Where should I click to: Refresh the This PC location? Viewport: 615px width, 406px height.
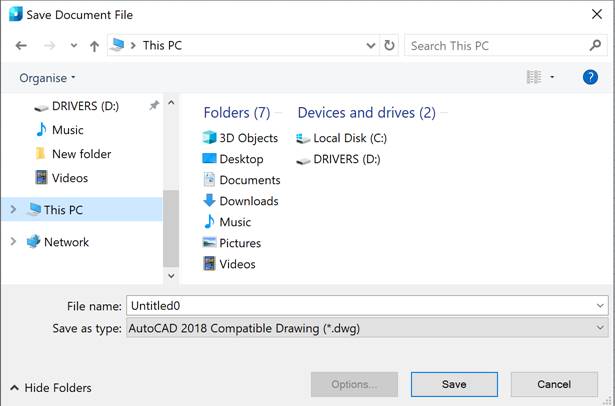click(389, 46)
